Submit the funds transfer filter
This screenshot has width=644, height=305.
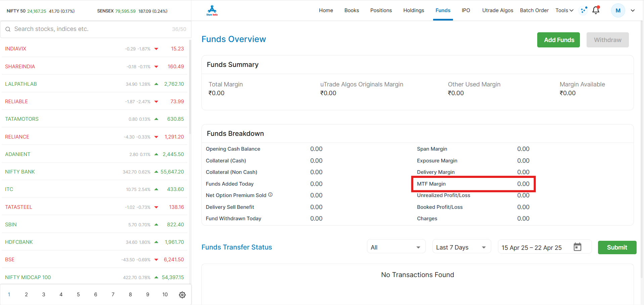point(617,247)
